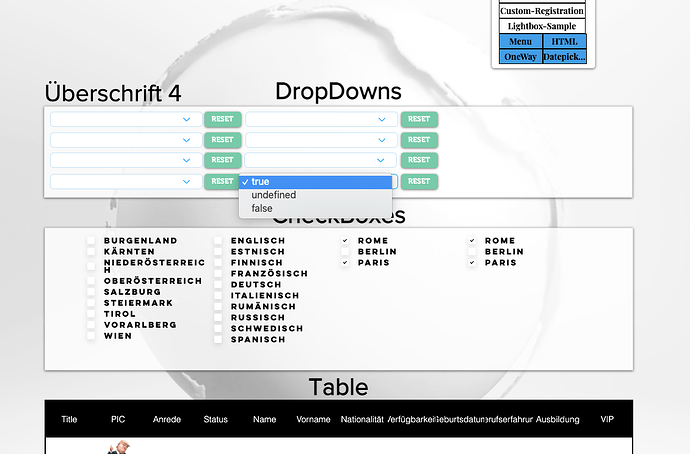Check the Deutsch checkbox
The width and height of the screenshot is (690, 454).
click(218, 285)
